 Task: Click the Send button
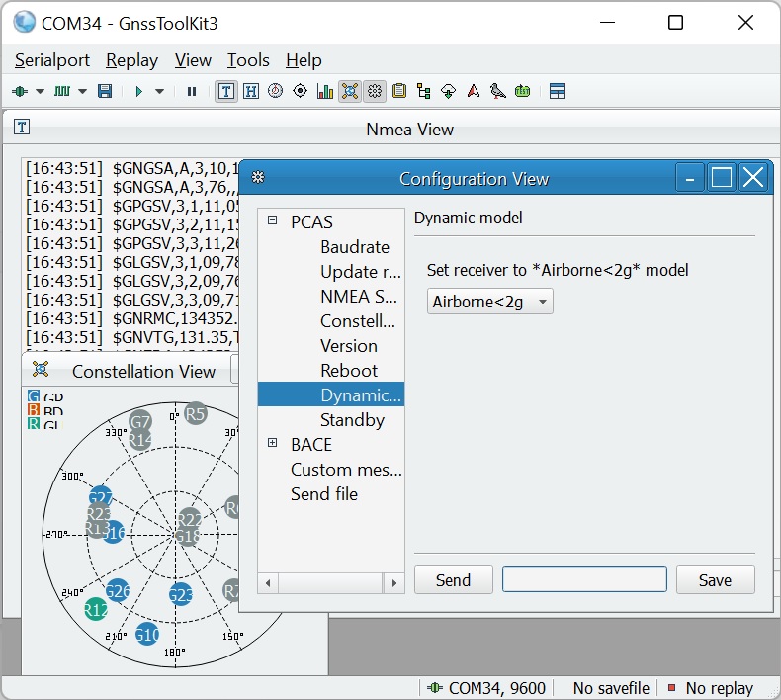point(453,580)
